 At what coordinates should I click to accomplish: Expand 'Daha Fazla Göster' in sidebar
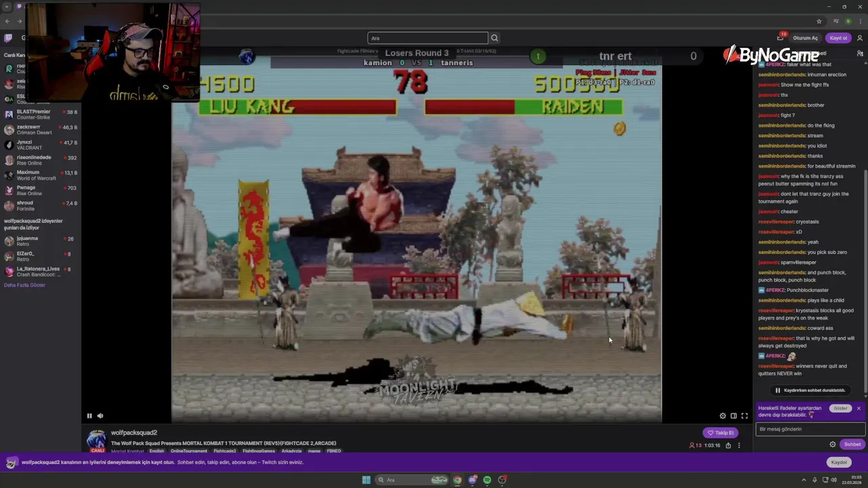(x=24, y=285)
